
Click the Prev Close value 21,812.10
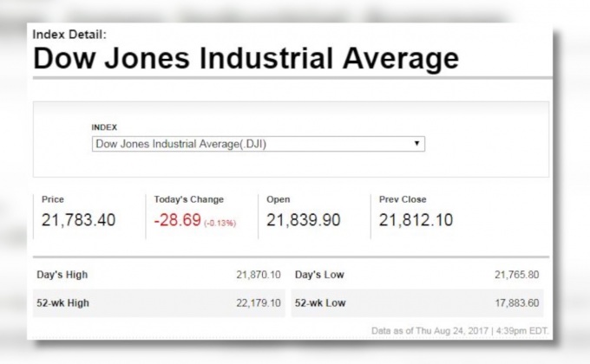416,220
